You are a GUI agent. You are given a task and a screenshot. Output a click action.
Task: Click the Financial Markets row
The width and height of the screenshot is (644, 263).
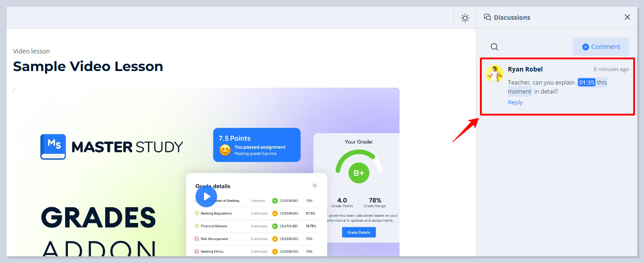(x=257, y=226)
